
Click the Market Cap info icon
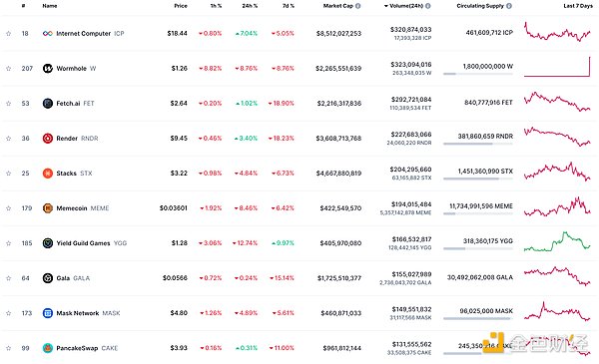[358, 6]
